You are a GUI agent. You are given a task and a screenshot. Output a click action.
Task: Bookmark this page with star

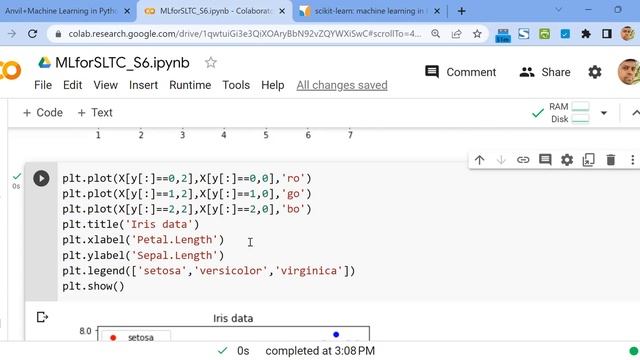[477, 34]
